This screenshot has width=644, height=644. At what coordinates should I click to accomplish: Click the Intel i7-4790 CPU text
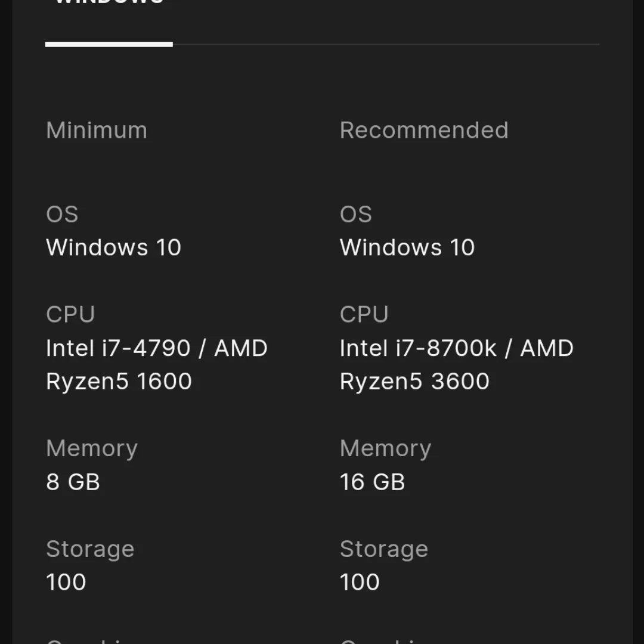click(x=118, y=348)
